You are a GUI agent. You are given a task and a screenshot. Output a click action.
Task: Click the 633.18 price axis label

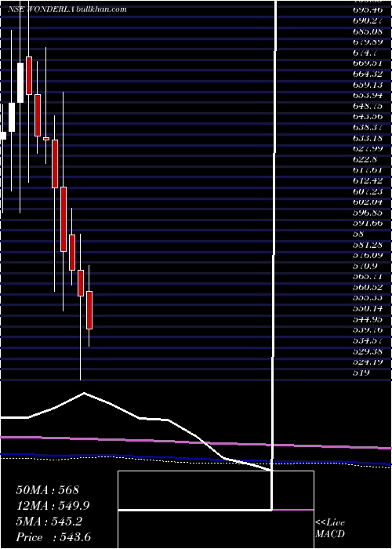(x=367, y=138)
